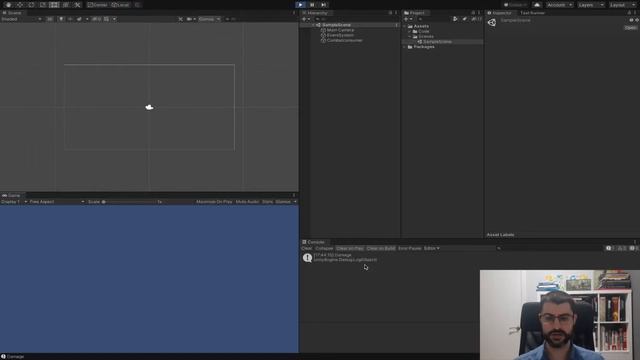
Task: Click the Open button in Inspector
Action: (x=630, y=28)
